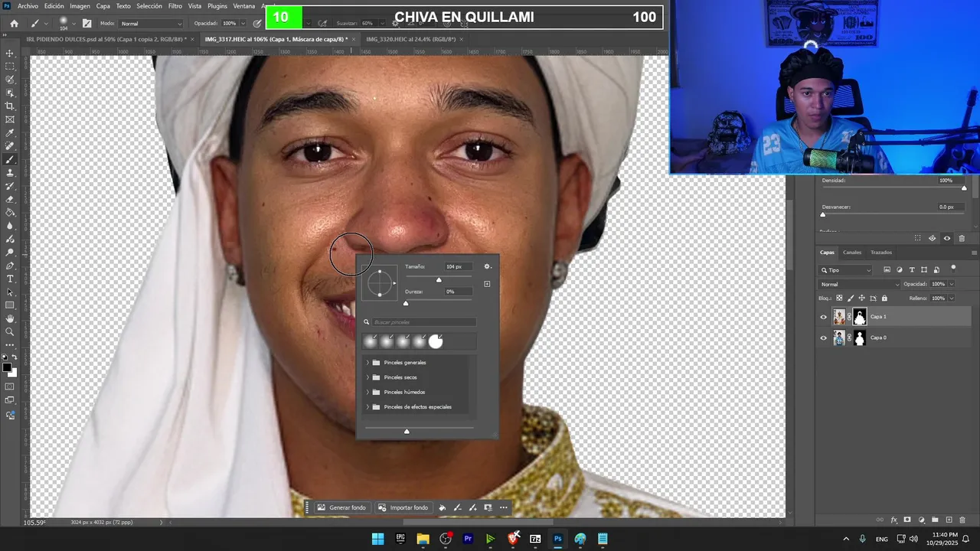Screen dimensions: 980x551
Task: Open the Selección menu
Action: (149, 6)
